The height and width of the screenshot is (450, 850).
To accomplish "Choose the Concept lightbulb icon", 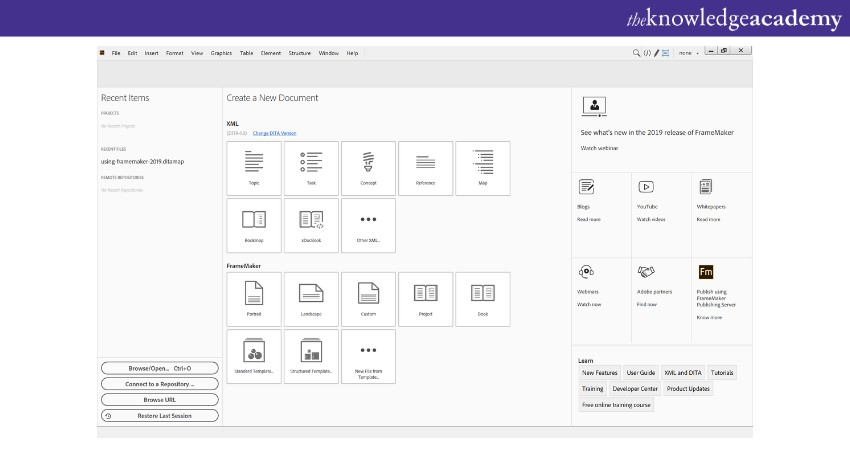I will point(368,167).
